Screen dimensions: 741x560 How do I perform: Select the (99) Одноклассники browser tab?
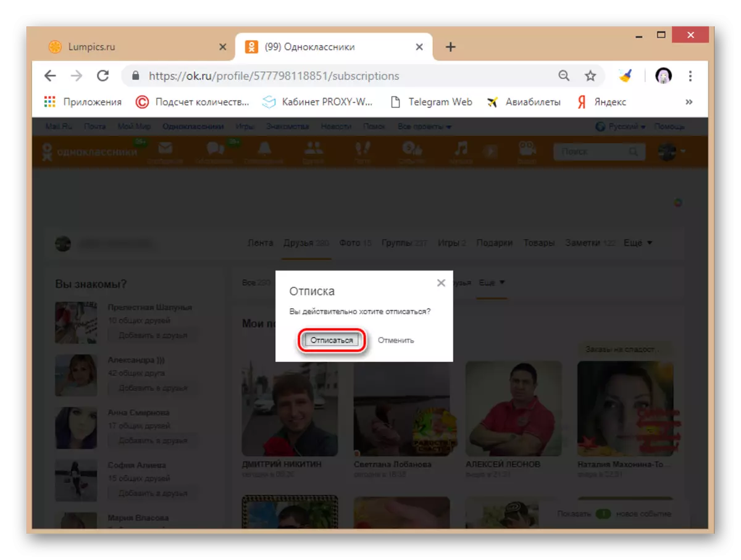coord(334,47)
